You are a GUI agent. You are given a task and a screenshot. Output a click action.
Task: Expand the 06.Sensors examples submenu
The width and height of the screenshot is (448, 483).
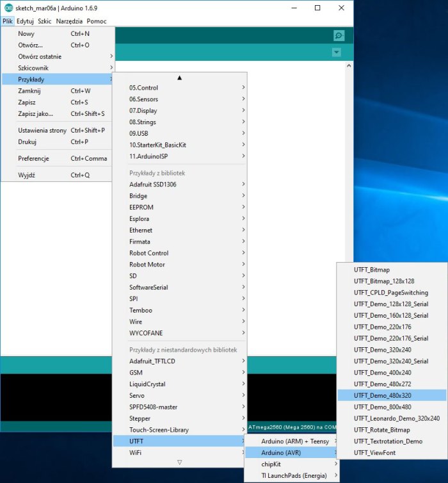coord(180,99)
